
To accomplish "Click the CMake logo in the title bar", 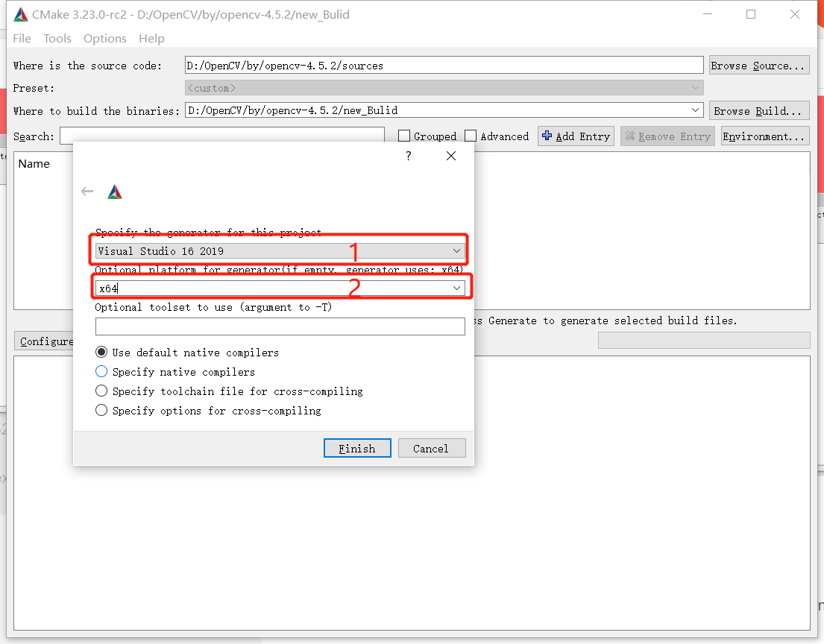I will point(20,15).
